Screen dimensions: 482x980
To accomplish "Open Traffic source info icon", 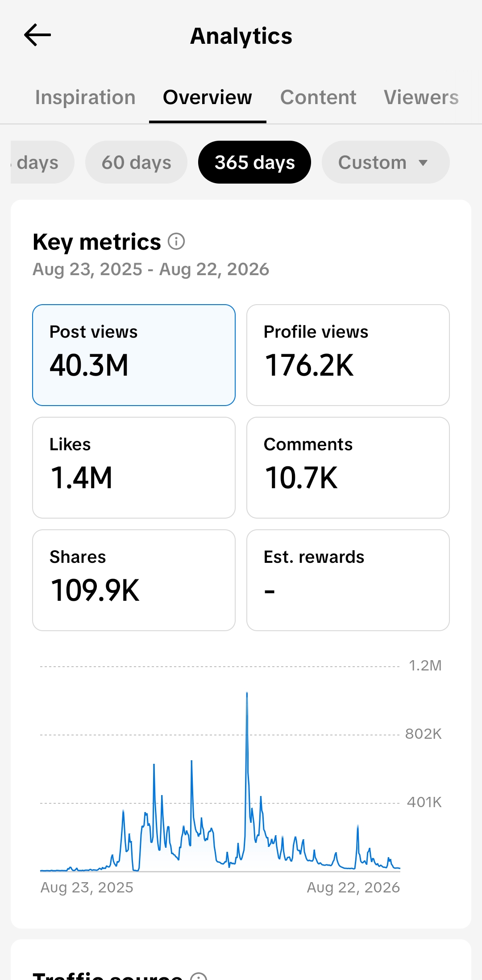I will coord(199,976).
